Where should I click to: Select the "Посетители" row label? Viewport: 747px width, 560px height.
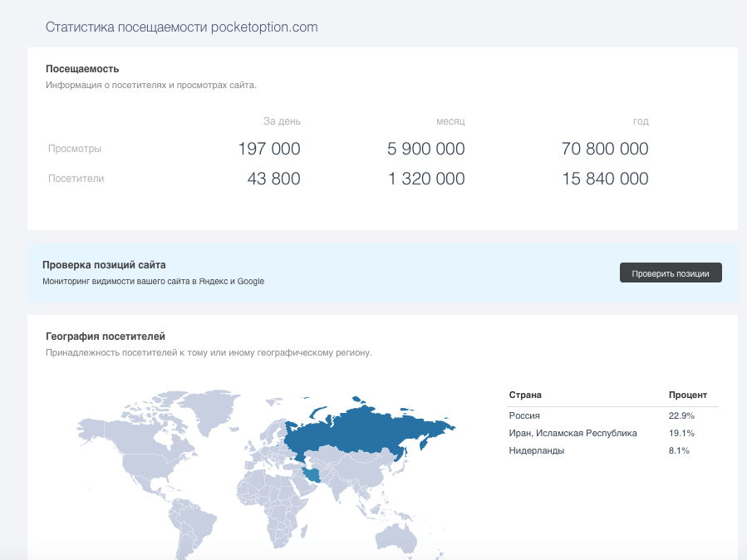pyautogui.click(x=76, y=179)
